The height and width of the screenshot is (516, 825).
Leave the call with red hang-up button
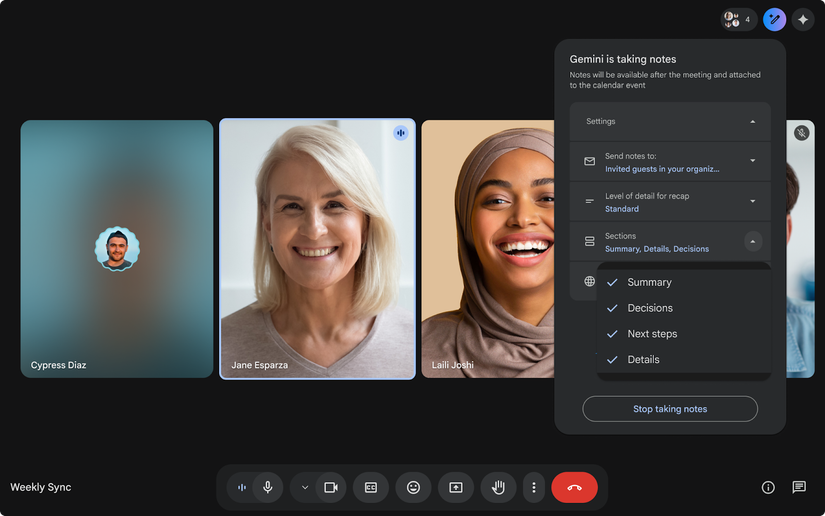click(x=574, y=487)
